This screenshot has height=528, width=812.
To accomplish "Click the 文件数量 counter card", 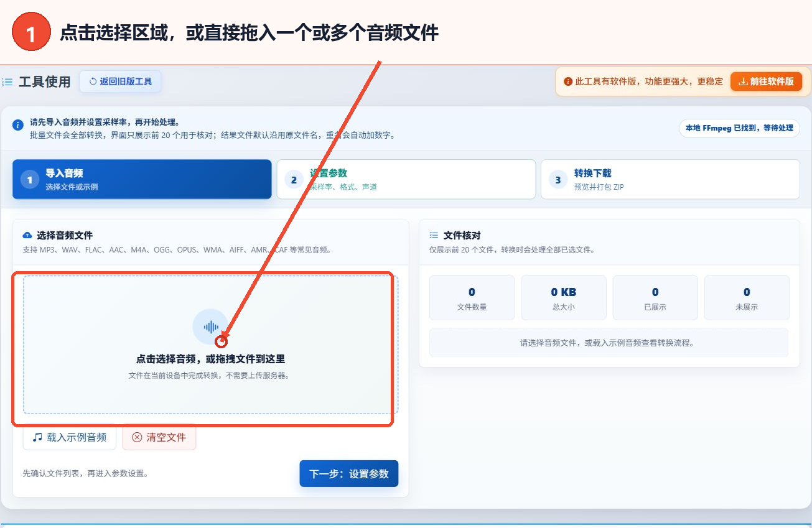I will point(472,298).
